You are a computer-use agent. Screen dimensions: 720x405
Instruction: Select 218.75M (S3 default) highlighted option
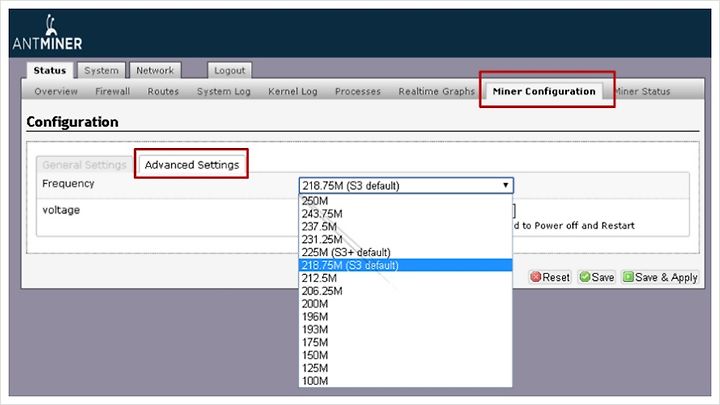click(x=405, y=265)
